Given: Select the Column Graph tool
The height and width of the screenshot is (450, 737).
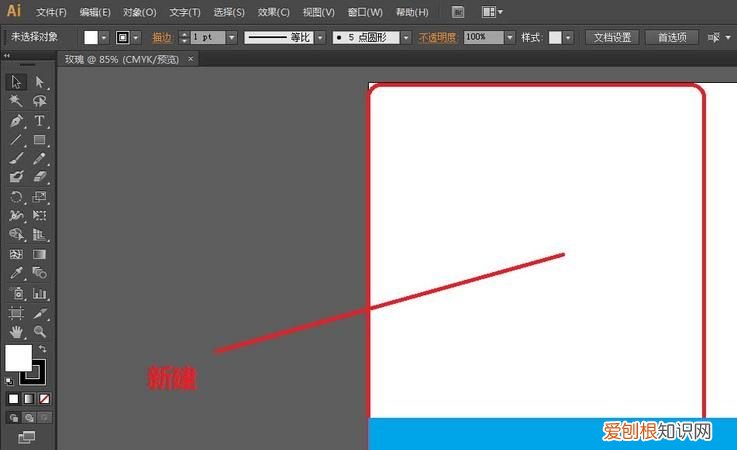Looking at the screenshot, I should [x=39, y=293].
